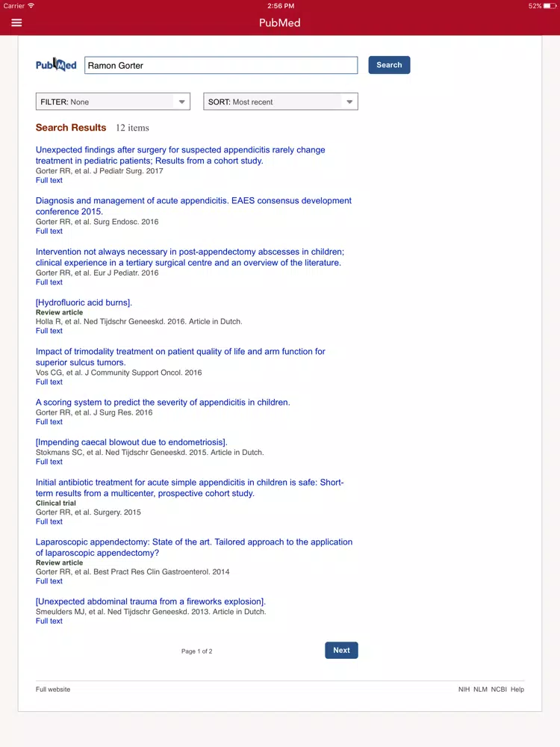
Task: Open the SORT: Most recent dropdown
Action: 281,102
